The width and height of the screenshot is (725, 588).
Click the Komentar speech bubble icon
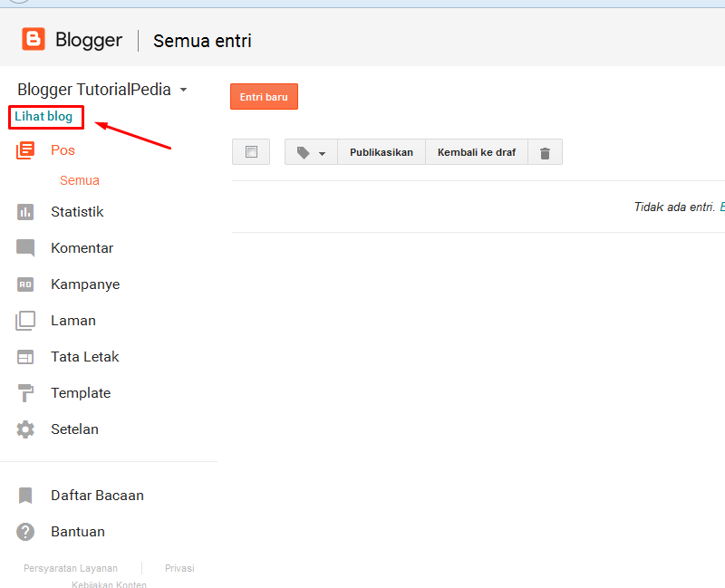tap(25, 247)
